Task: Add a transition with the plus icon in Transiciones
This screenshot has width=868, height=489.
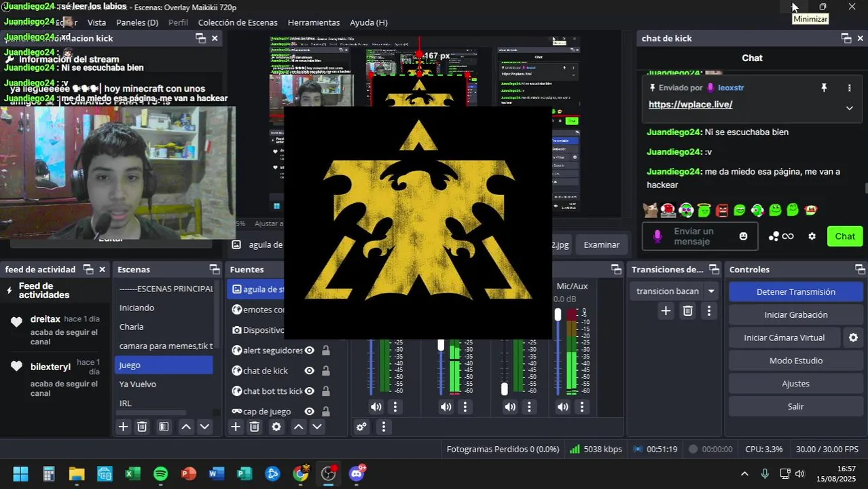Action: click(x=666, y=310)
